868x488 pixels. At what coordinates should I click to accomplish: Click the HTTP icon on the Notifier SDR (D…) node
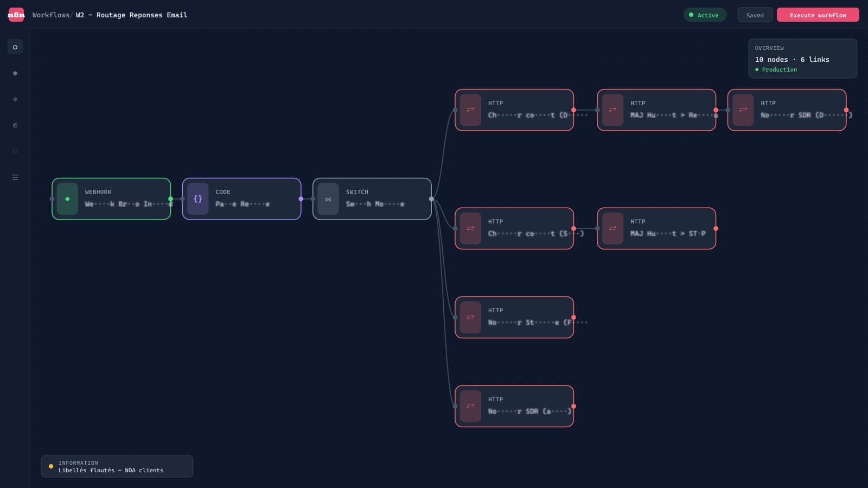coord(743,110)
